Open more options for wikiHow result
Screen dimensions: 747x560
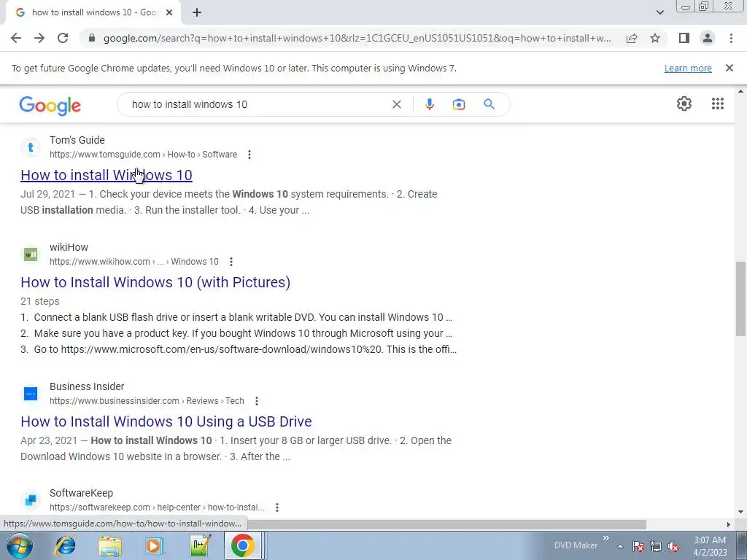pyautogui.click(x=231, y=262)
